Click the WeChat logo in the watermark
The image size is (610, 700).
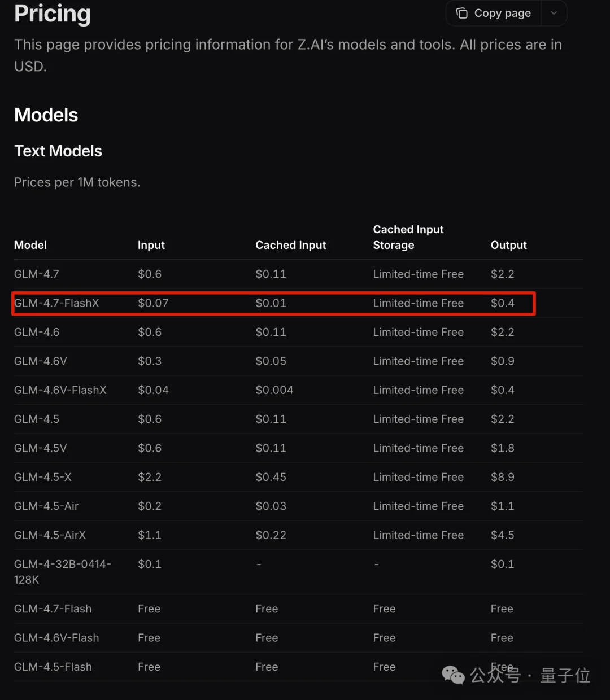(x=452, y=675)
